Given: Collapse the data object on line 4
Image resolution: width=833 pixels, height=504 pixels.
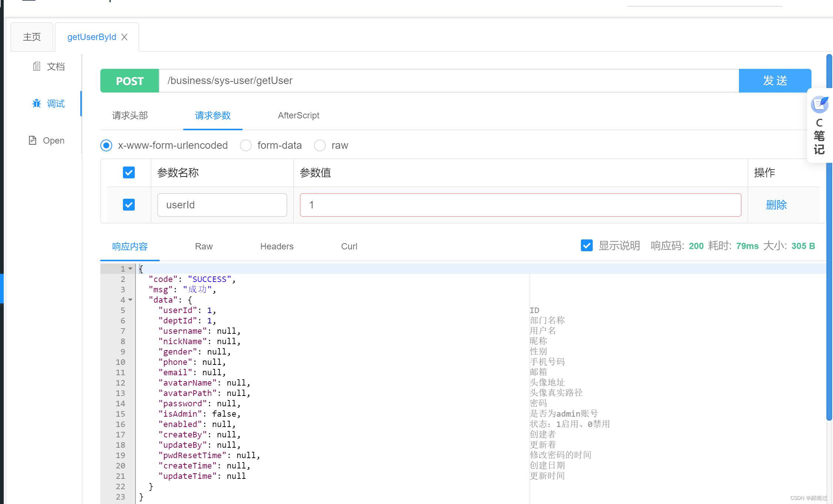Looking at the screenshot, I should tap(130, 300).
